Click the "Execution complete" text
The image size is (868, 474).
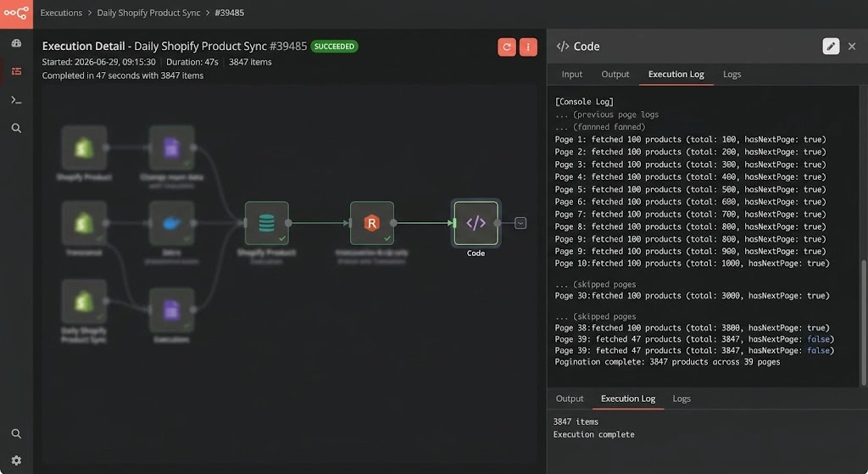593,435
